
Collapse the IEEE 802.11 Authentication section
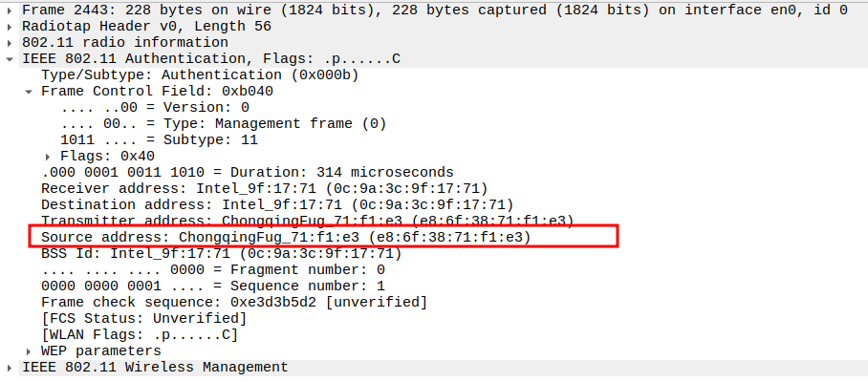click(x=11, y=59)
